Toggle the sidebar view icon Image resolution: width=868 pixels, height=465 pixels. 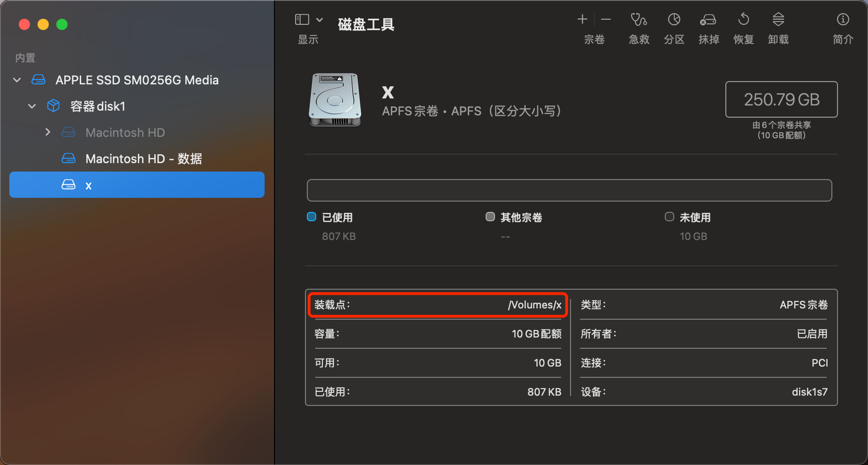point(302,19)
